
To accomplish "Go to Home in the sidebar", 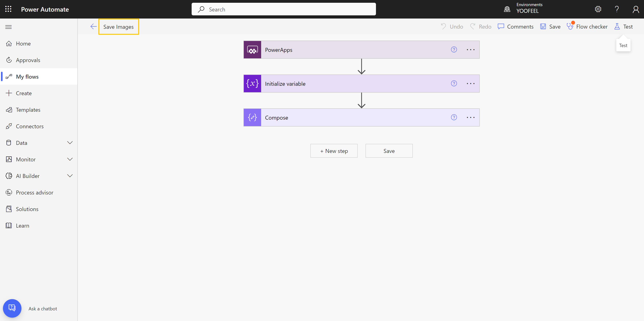I will pyautogui.click(x=39, y=44).
